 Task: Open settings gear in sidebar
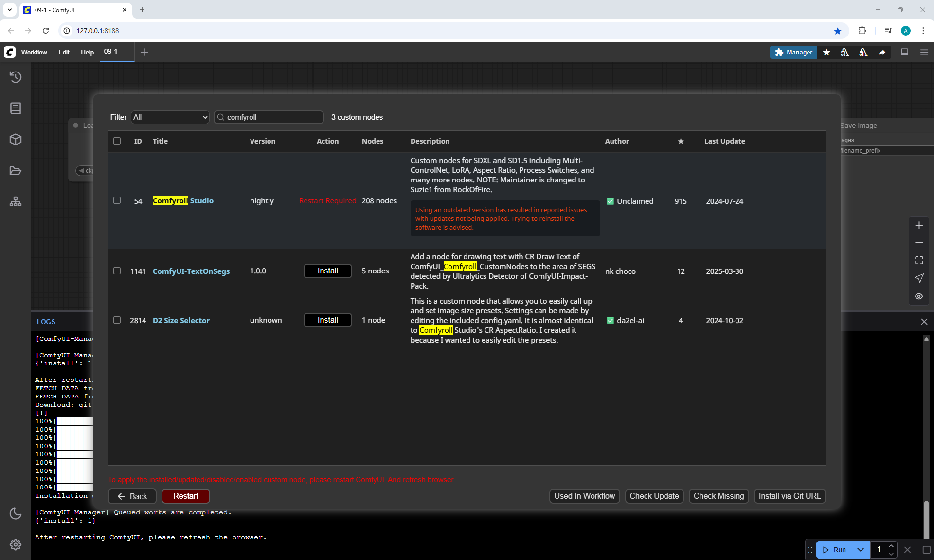(x=16, y=544)
